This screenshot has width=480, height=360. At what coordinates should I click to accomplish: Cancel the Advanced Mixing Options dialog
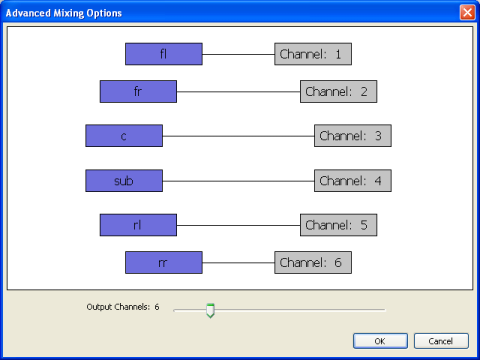click(x=441, y=341)
